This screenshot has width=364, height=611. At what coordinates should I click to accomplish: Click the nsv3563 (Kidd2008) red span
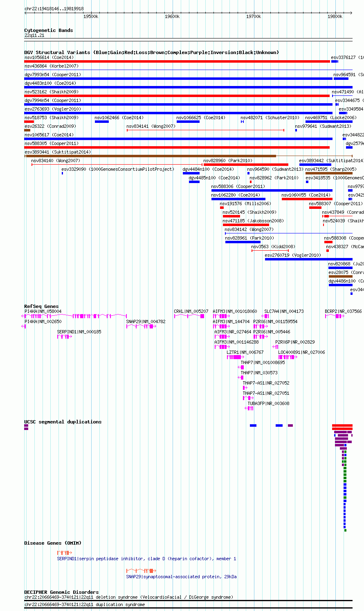pyautogui.click(x=270, y=251)
